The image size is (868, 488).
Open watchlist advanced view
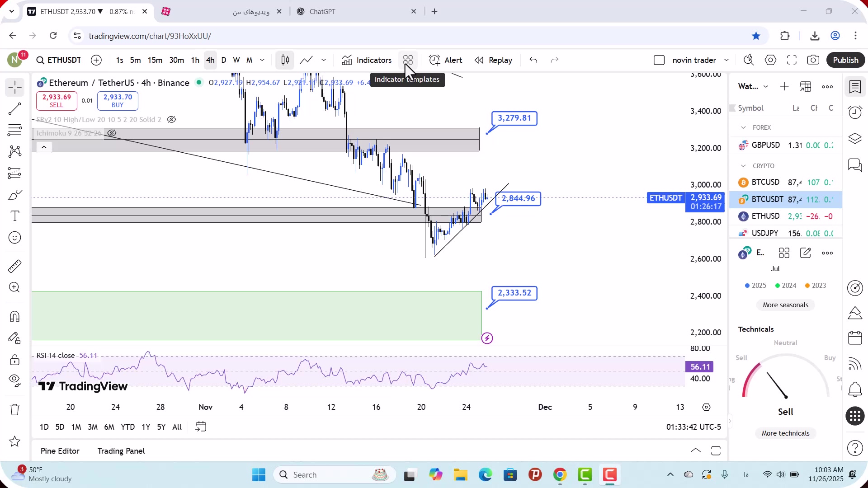(806, 87)
